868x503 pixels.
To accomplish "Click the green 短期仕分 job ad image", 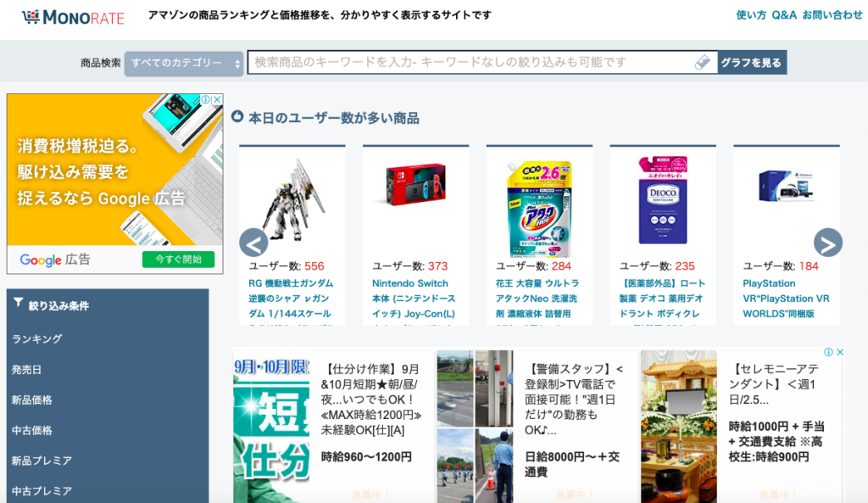I will coord(271,426).
